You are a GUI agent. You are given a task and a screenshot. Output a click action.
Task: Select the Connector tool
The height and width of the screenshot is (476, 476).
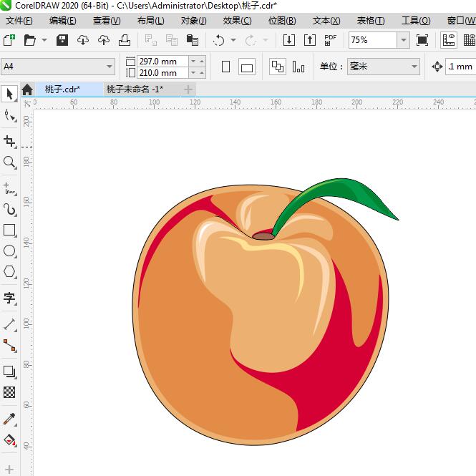pos(9,345)
